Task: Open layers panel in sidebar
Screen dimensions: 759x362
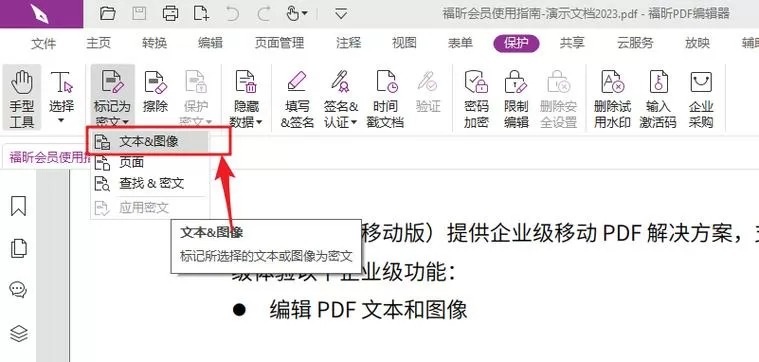Action: [x=18, y=333]
